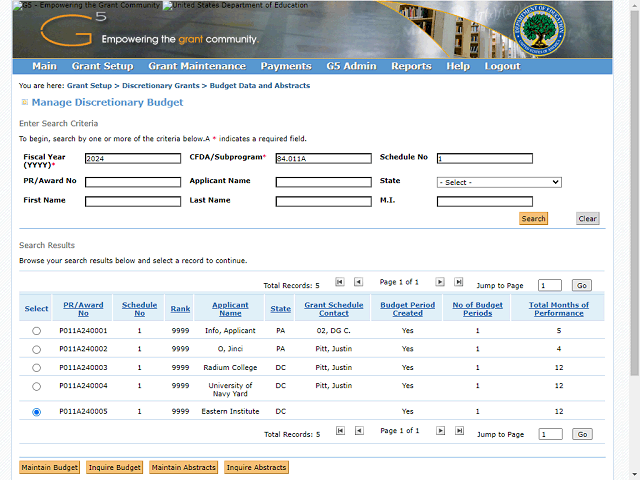Choose the University of Navy Yard record
The height and width of the screenshot is (480, 640).
[x=37, y=386]
